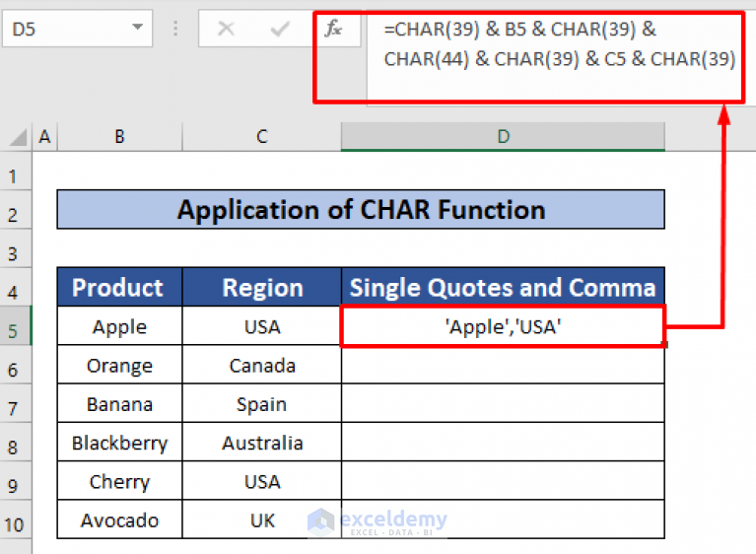Viewport: 756px width, 554px height.
Task: Open the Name Box dropdown arrow
Action: (x=138, y=28)
